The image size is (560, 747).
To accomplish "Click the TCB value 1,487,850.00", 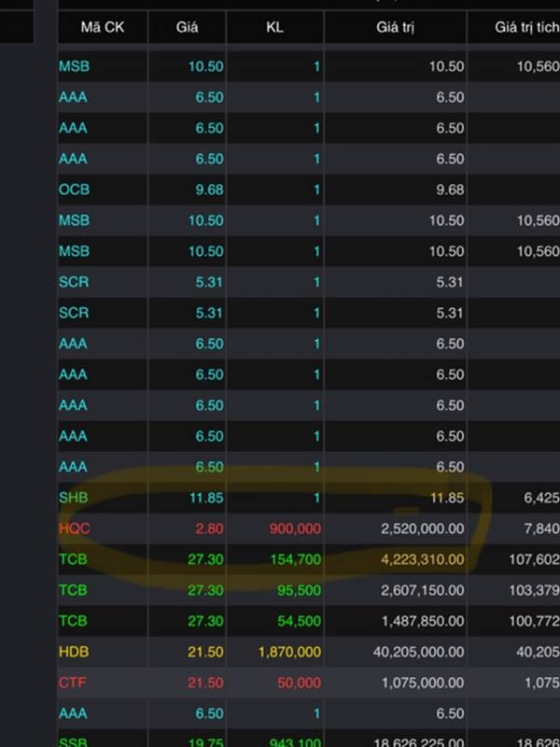I will [423, 621].
